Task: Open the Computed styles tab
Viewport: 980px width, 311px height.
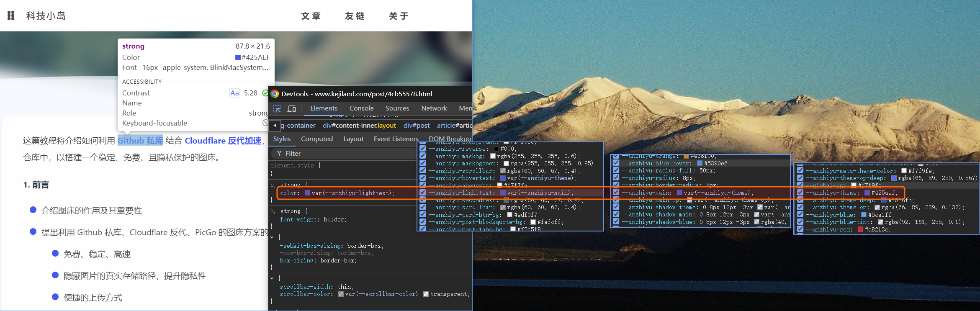Action: (316, 139)
